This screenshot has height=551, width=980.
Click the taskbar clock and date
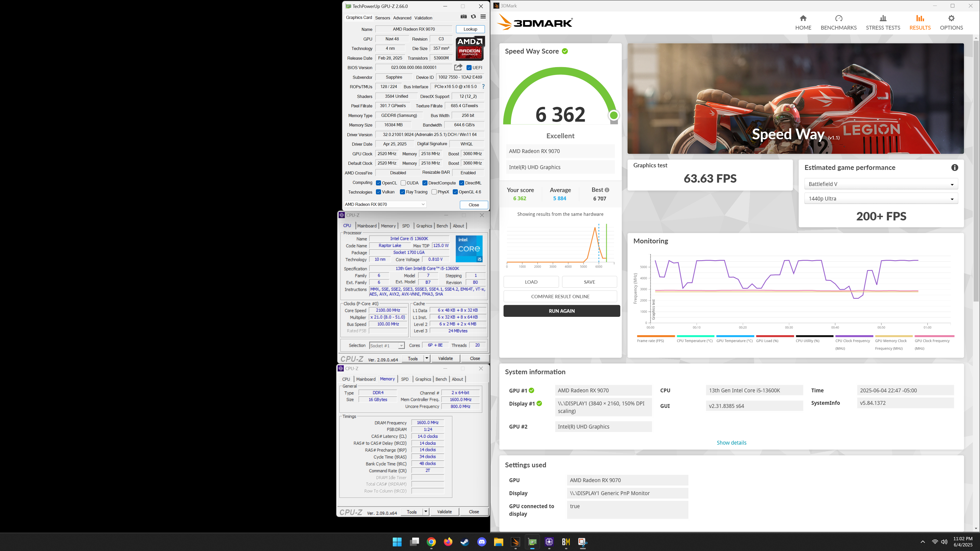tap(962, 542)
